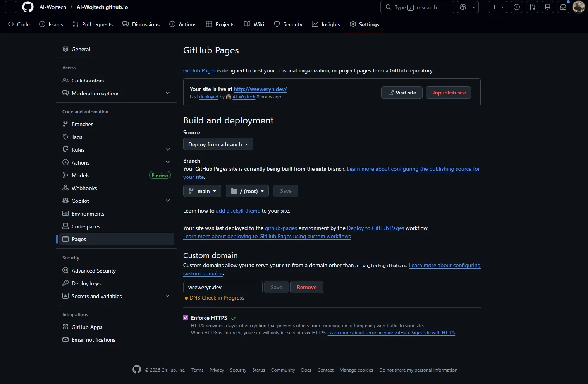Click the GitHub octocat logo
Viewport: 588px width, 384px height.
click(28, 7)
